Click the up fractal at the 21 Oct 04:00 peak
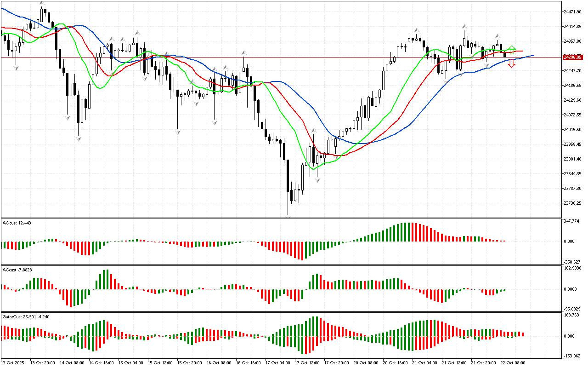This screenshot has width=588, height=368. pos(417,30)
